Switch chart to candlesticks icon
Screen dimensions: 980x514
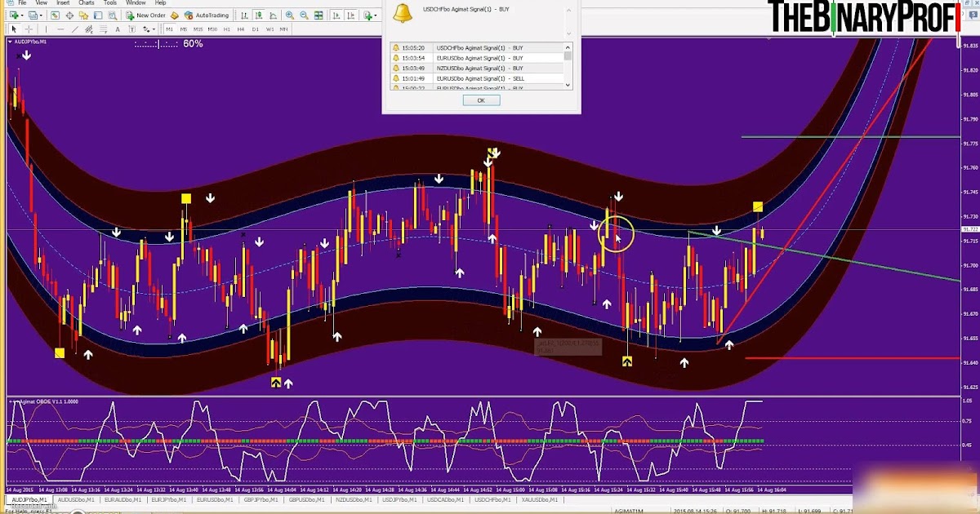coord(258,15)
